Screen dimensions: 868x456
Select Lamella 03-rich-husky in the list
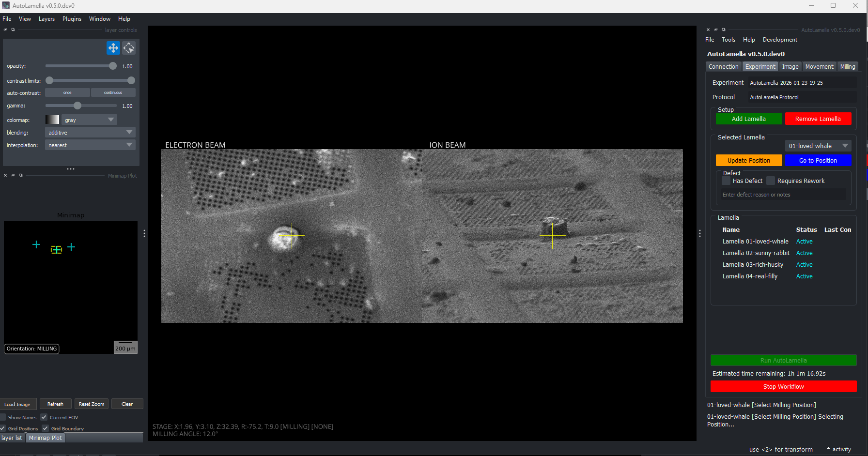pos(753,265)
